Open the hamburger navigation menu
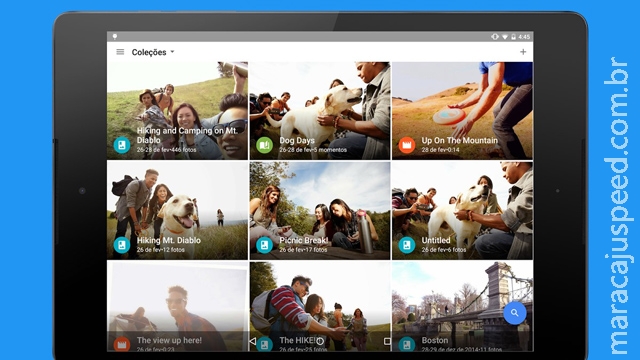The width and height of the screenshot is (640, 360). [120, 52]
